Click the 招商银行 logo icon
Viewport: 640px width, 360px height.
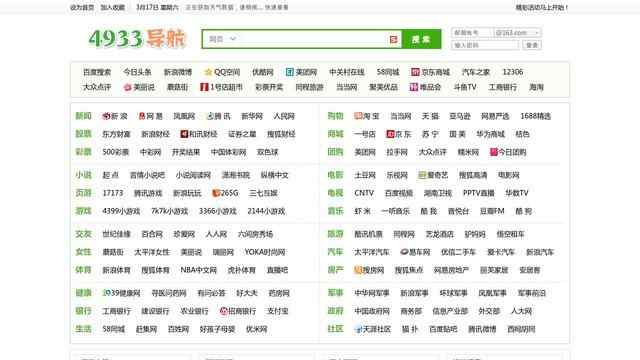pyautogui.click(x=223, y=311)
